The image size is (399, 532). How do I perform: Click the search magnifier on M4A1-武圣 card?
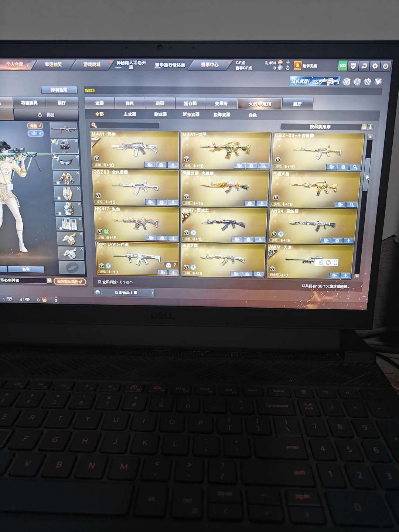pos(263,166)
